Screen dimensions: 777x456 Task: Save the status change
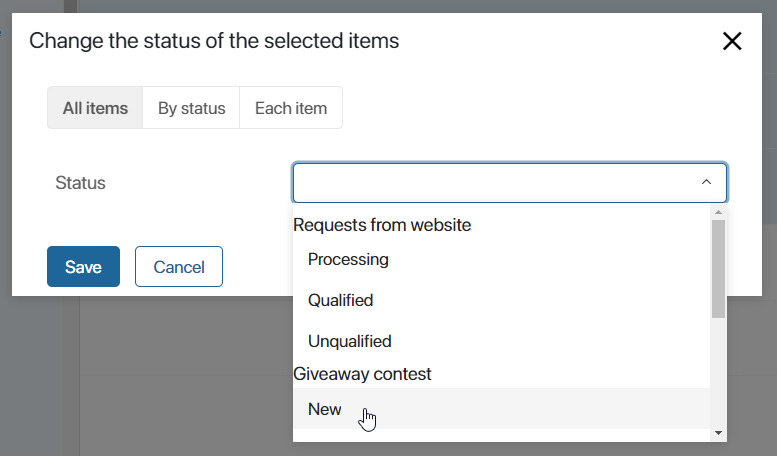pyautogui.click(x=83, y=267)
